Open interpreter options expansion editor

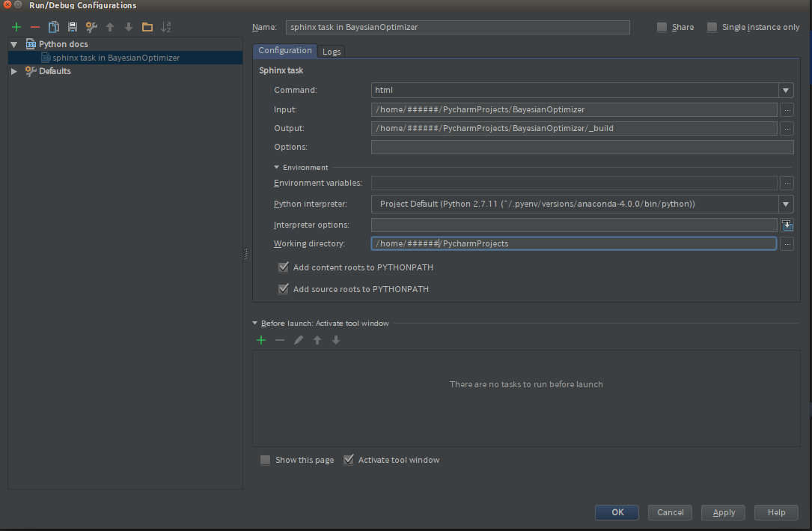[x=787, y=224]
